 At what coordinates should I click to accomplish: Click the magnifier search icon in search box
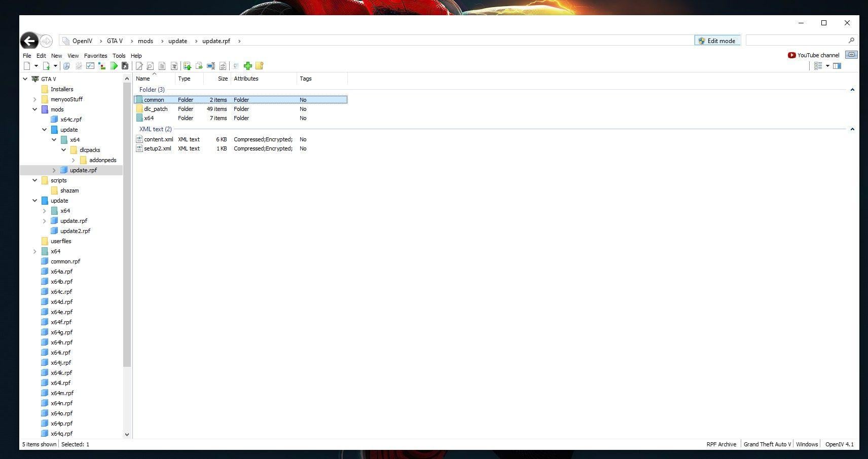(851, 41)
